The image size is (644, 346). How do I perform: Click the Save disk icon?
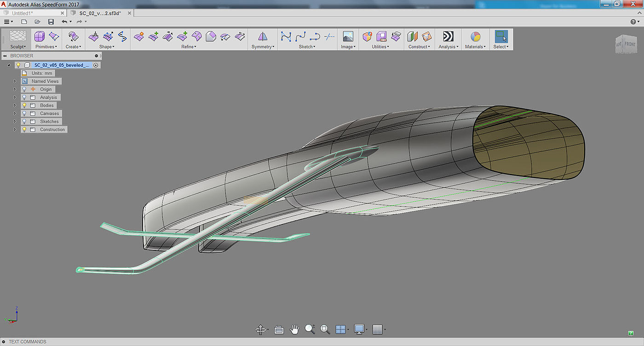click(x=51, y=22)
